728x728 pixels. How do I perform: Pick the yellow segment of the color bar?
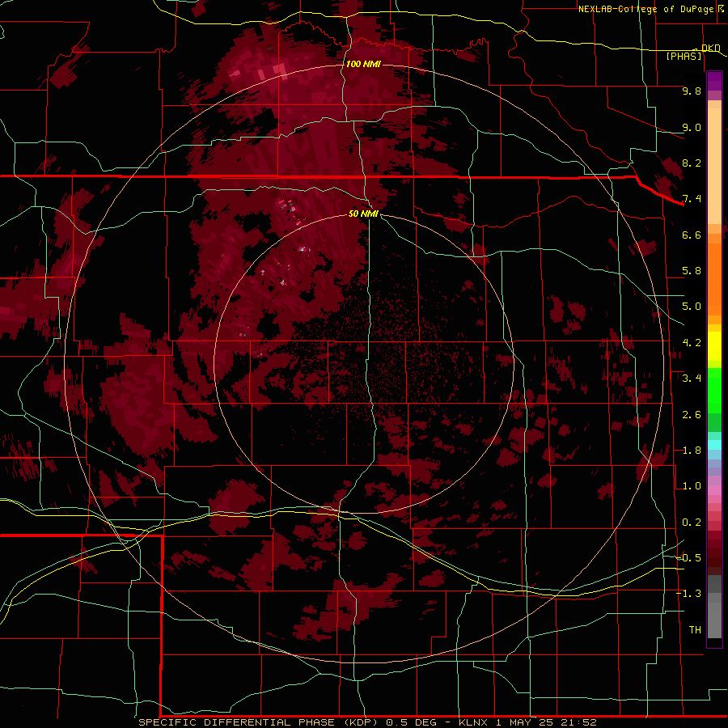[714, 346]
